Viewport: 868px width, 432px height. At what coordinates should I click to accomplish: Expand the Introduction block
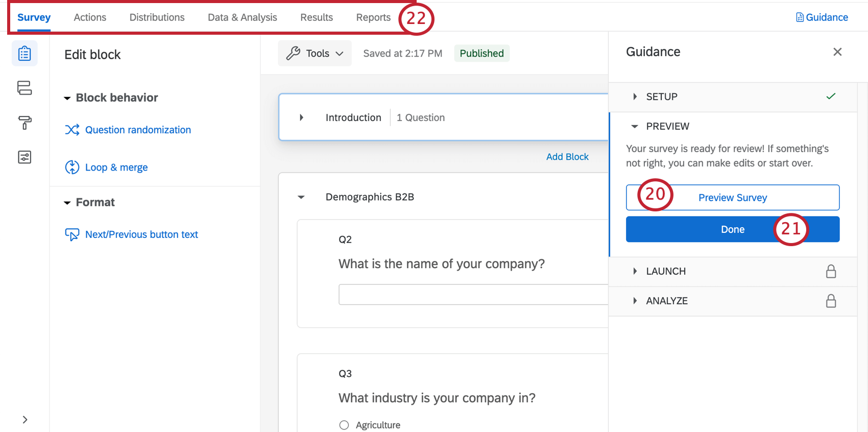[x=301, y=117]
